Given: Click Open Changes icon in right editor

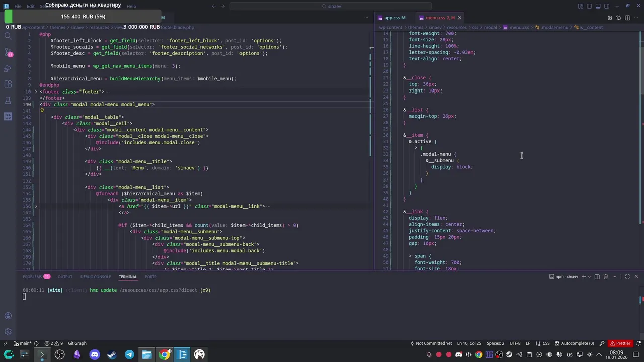Looking at the screenshot, I should 610,18.
